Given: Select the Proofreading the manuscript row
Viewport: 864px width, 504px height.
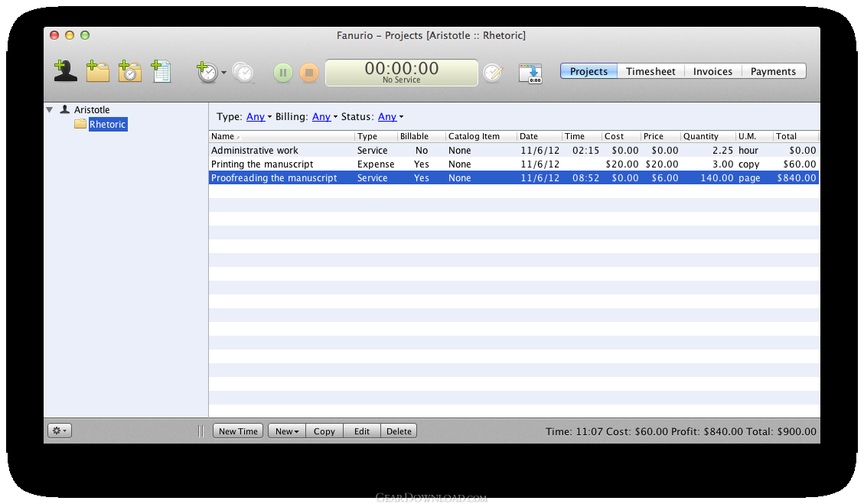Looking at the screenshot, I should [514, 178].
